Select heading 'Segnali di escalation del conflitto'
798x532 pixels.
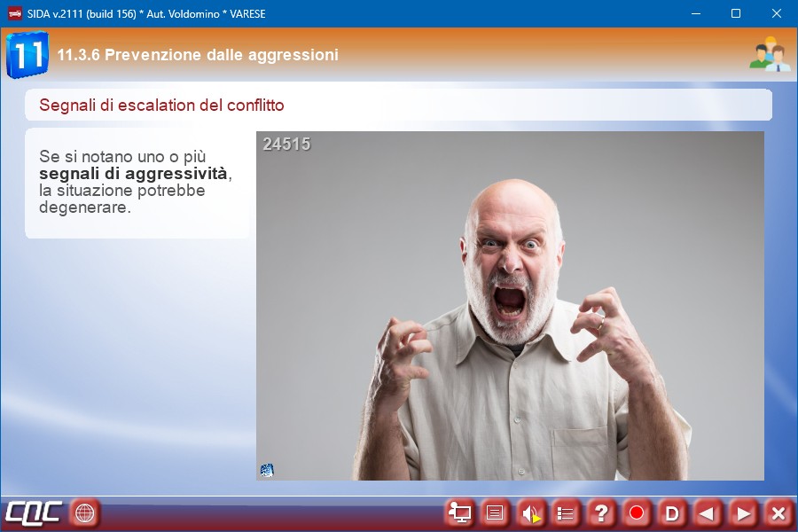point(161,106)
